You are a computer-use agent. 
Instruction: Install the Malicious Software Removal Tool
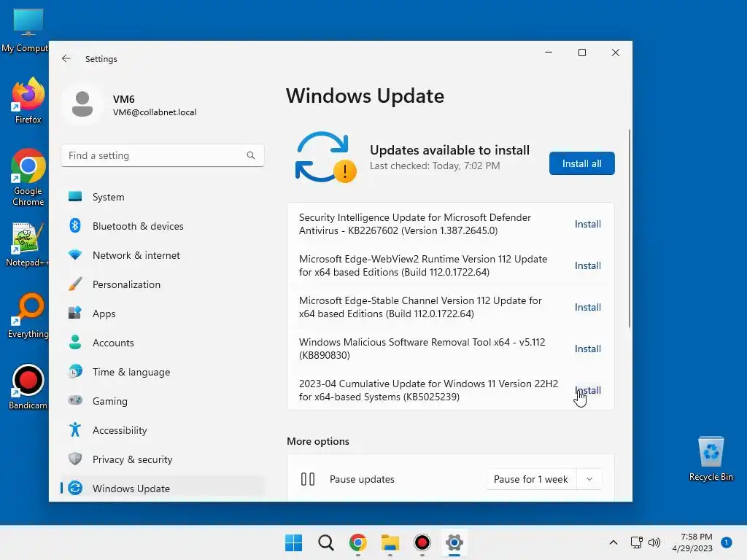[587, 349]
